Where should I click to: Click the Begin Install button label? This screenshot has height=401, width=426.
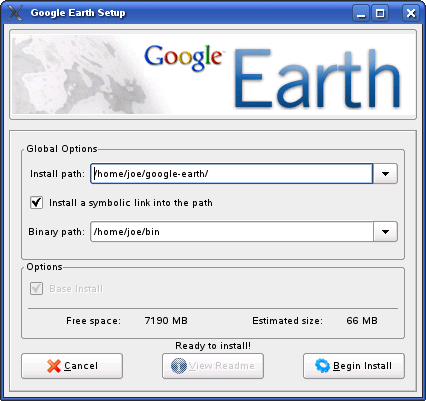pos(362,366)
